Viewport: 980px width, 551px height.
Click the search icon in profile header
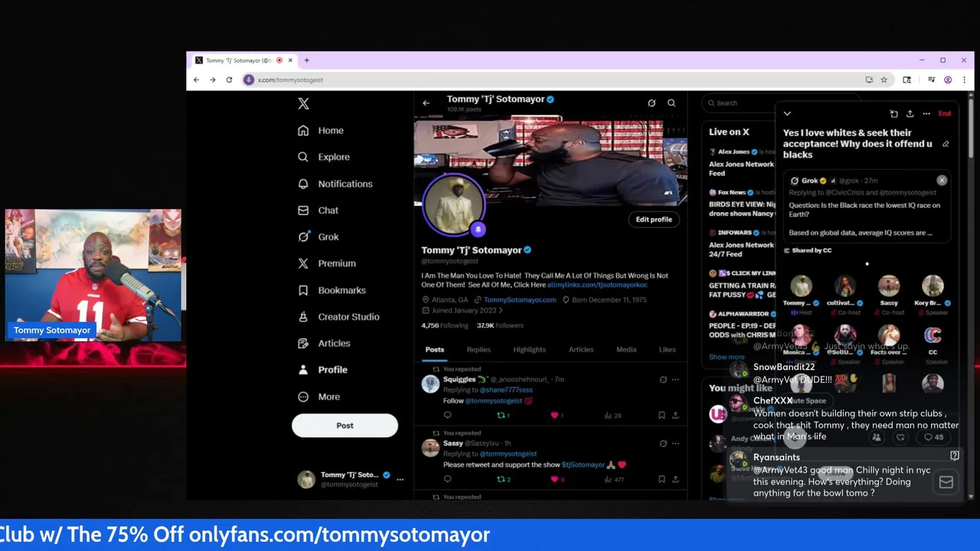(671, 103)
